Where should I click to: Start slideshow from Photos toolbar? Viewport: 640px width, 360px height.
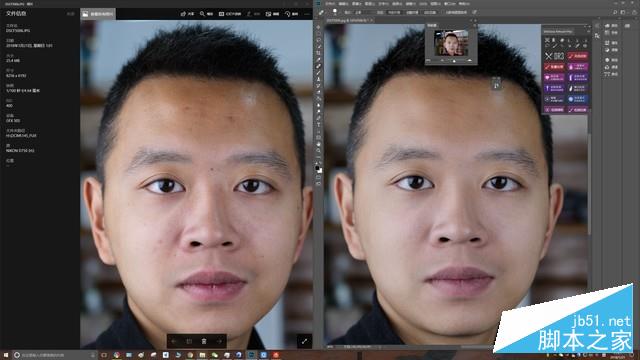(230, 14)
